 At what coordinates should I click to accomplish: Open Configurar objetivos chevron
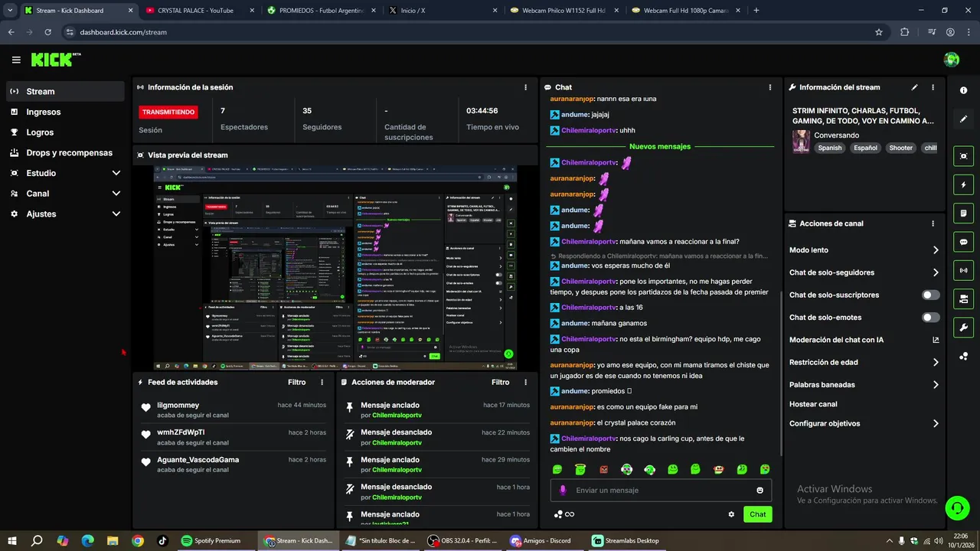click(936, 424)
